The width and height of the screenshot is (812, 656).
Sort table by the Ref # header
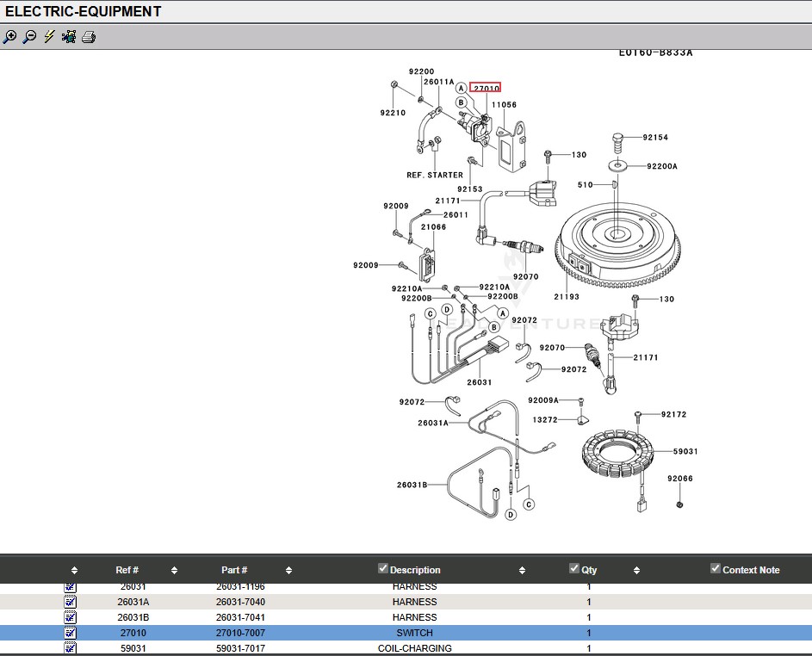[127, 570]
